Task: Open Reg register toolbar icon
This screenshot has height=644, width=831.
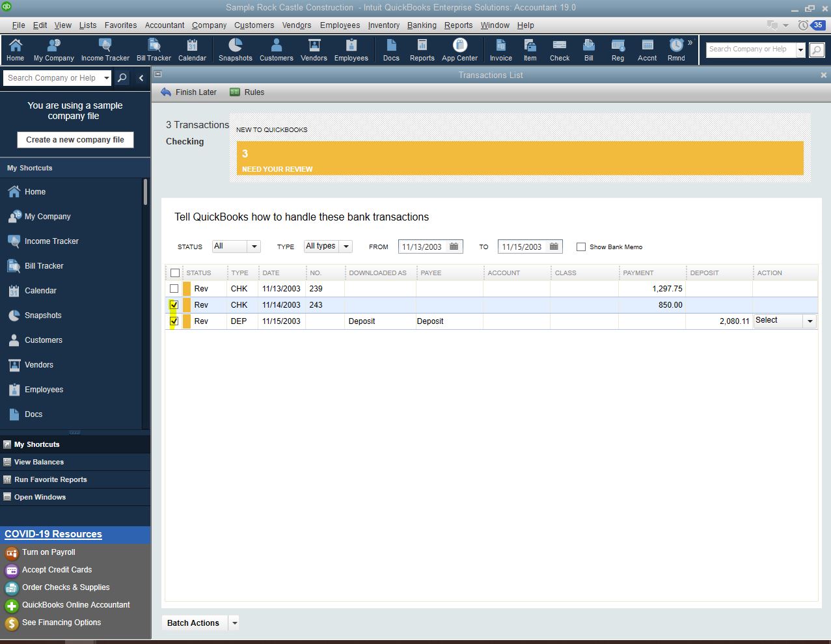Action: coord(618,49)
